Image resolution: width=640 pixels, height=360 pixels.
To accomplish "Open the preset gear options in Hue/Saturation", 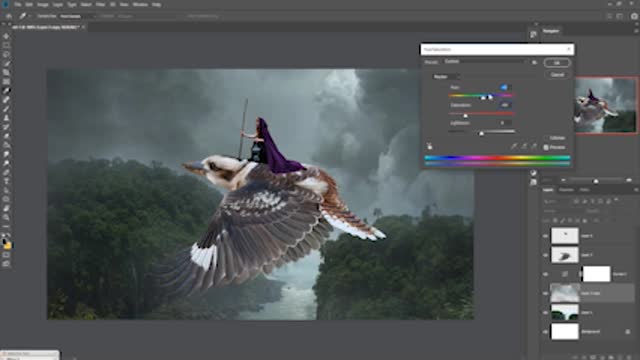I will [x=534, y=62].
